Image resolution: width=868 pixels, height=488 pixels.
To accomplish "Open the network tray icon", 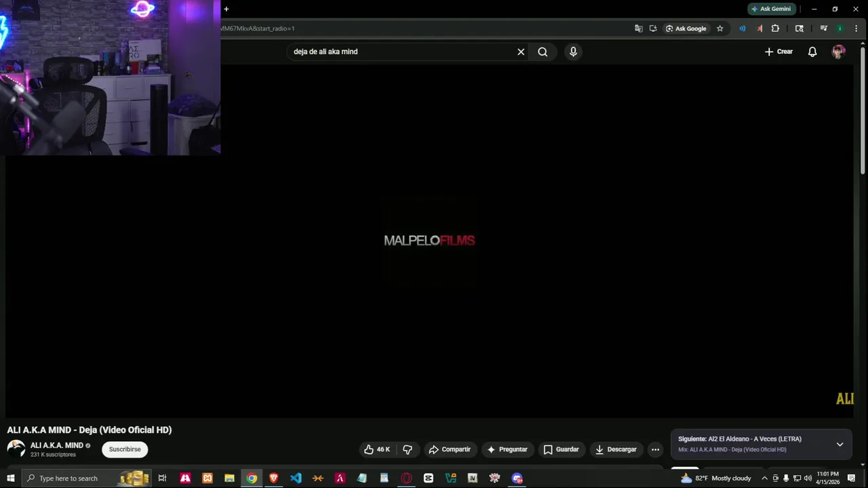I will (797, 479).
